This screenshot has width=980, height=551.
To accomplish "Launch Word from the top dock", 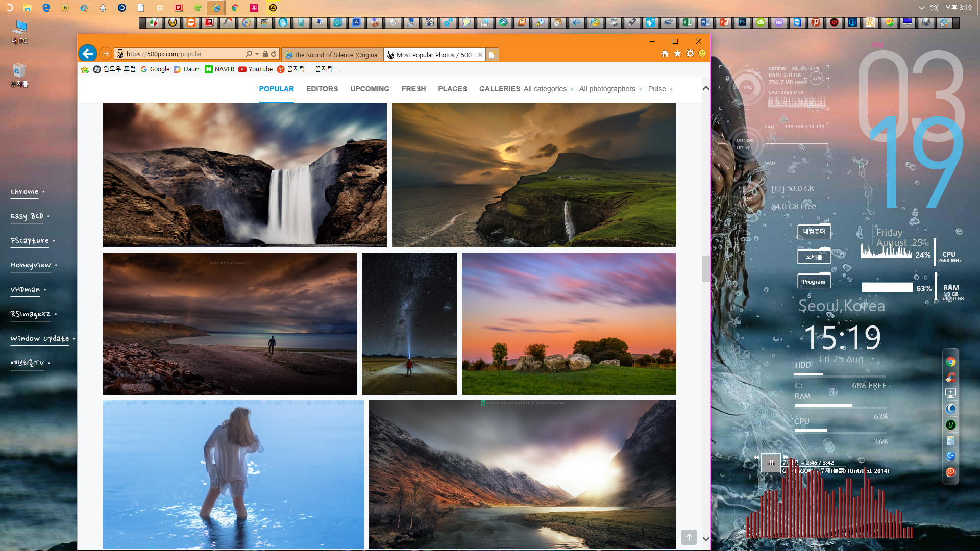I will pos(705,22).
